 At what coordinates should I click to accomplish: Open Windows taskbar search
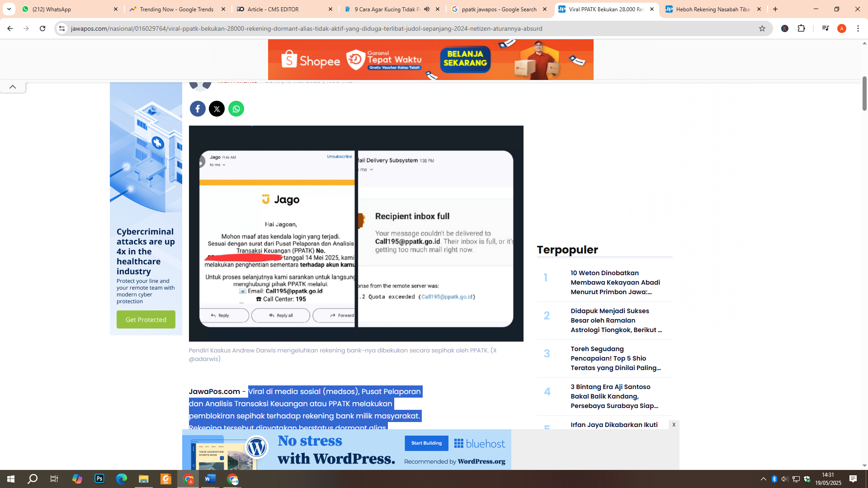pyautogui.click(x=33, y=479)
